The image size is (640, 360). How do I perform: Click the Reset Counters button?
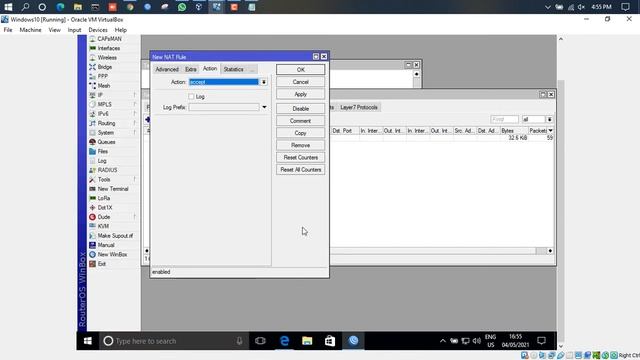300,158
